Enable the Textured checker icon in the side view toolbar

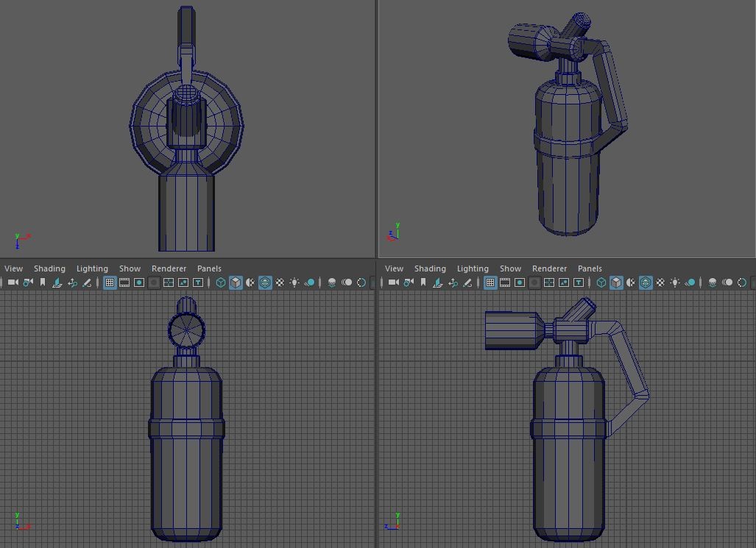tap(660, 282)
